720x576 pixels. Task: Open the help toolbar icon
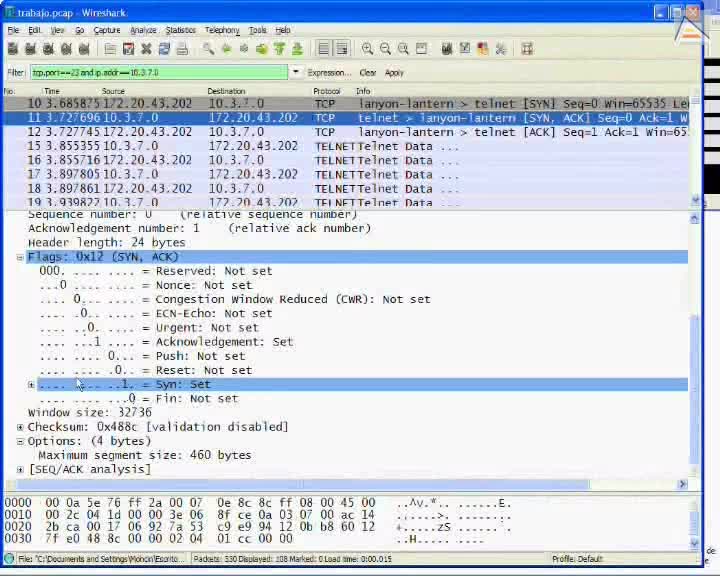(x=527, y=49)
